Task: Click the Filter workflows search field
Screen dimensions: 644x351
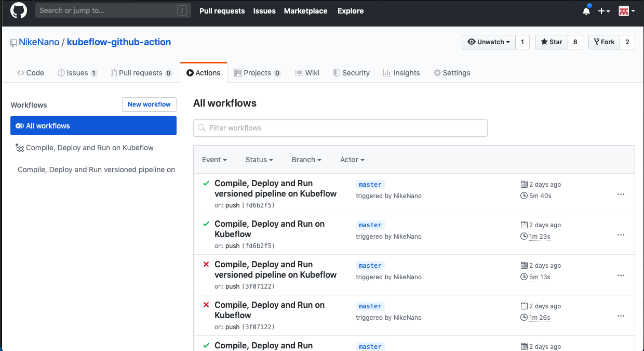Action: (340, 128)
